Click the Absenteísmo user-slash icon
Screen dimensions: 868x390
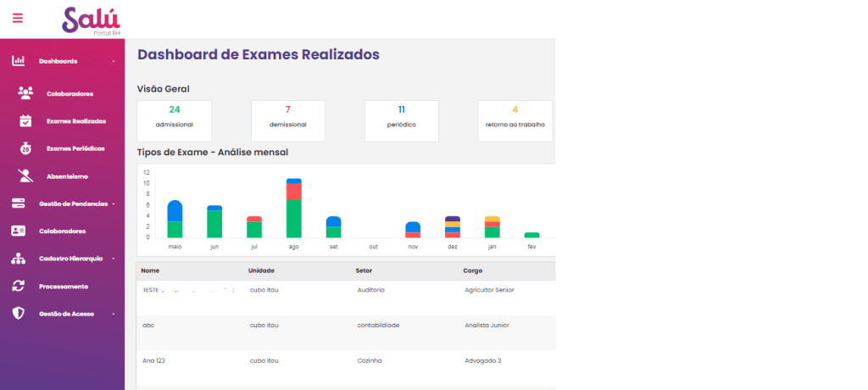point(25,175)
